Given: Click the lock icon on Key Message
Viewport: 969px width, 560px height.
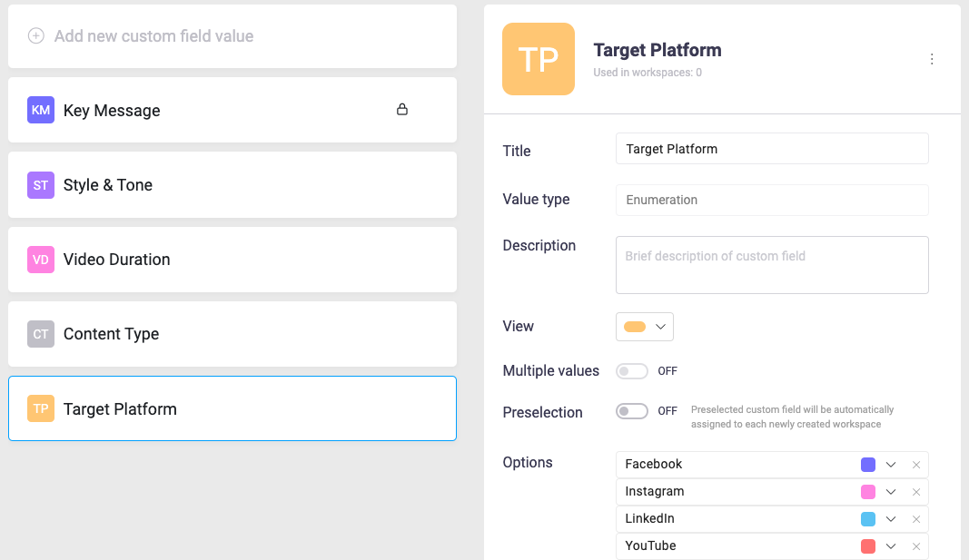Looking at the screenshot, I should pos(402,110).
